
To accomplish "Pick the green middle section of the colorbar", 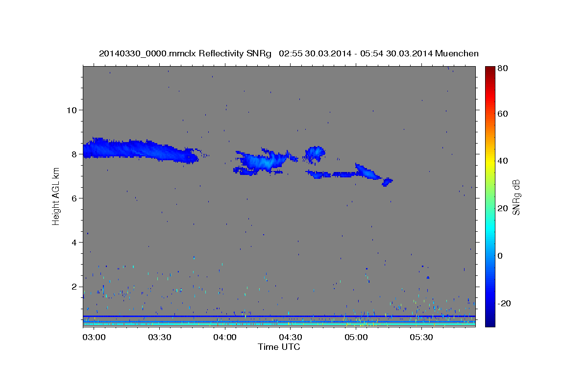I will (x=490, y=196).
